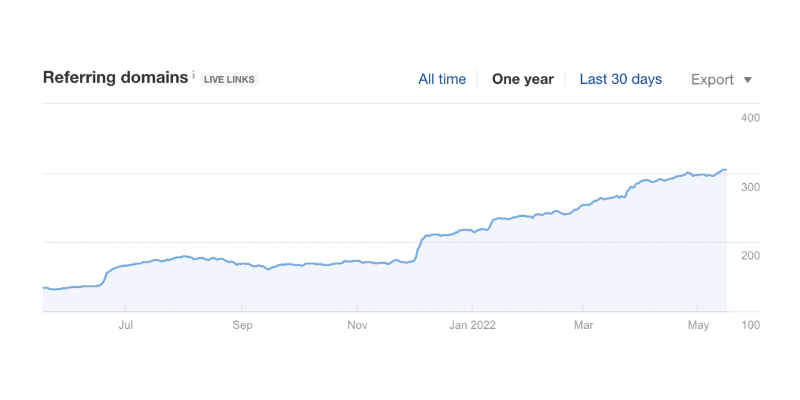Viewport: 800px width, 400px height.
Task: Click the Jan 2022 axis label
Action: pos(472,326)
